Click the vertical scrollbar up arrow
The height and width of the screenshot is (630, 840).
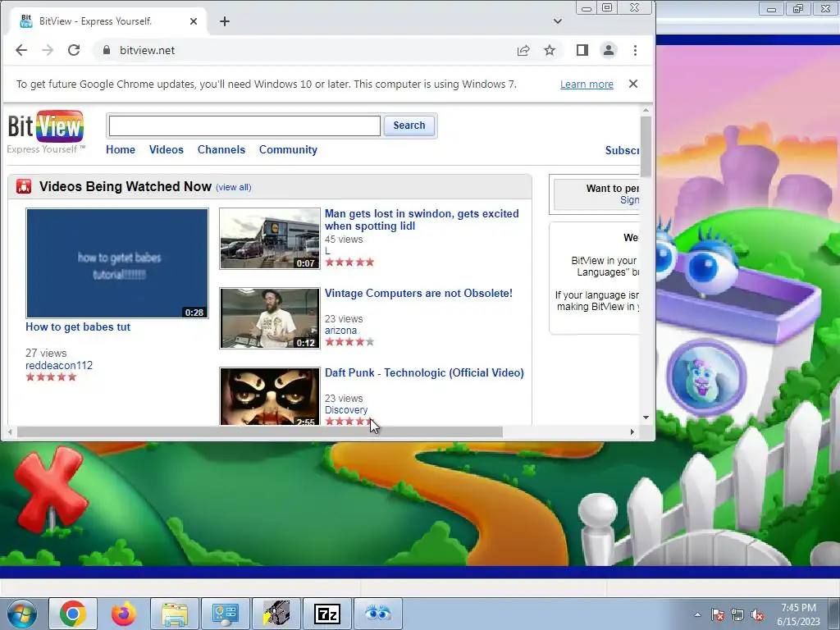(x=646, y=111)
